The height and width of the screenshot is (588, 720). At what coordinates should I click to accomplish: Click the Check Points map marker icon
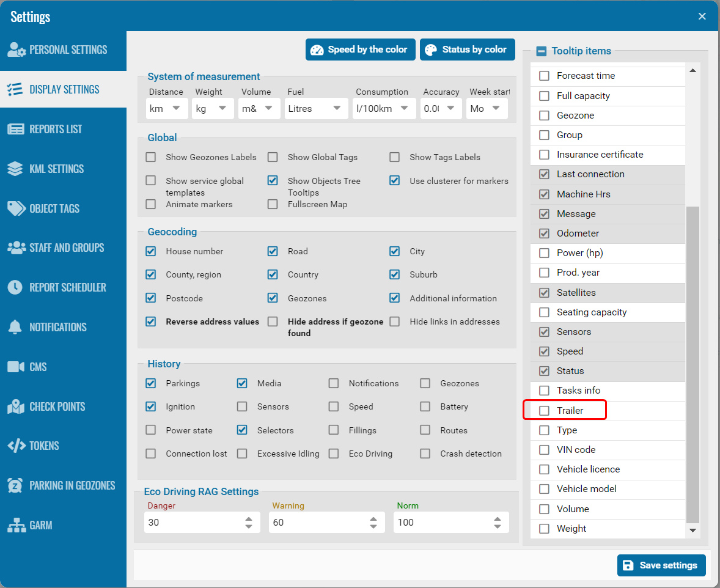point(16,406)
